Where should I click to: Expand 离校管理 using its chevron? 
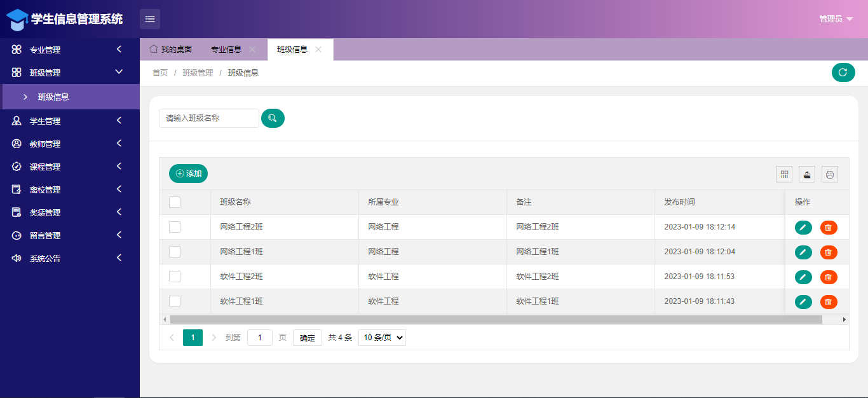point(119,189)
